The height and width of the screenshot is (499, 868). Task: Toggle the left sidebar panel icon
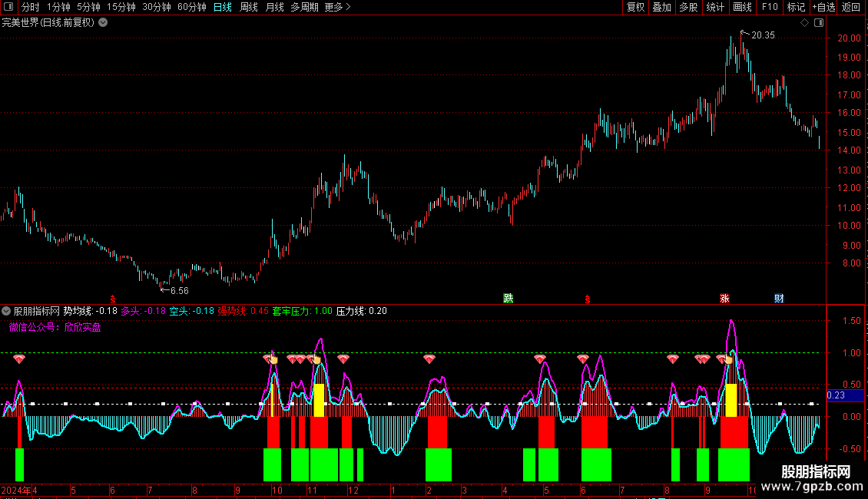[x=8, y=7]
